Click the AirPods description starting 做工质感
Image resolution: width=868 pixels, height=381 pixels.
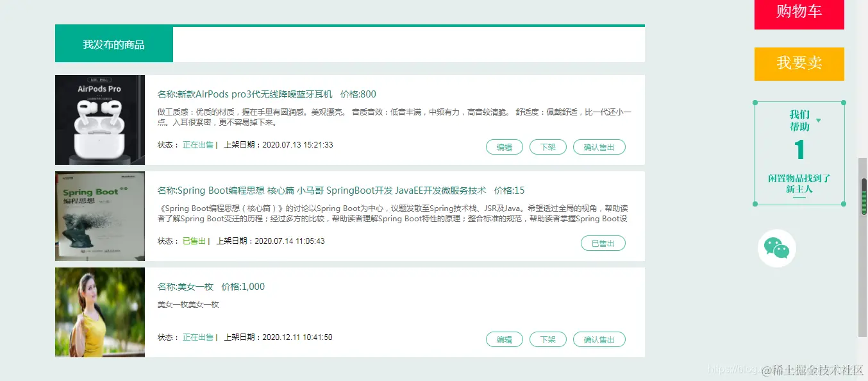pyautogui.click(x=394, y=117)
